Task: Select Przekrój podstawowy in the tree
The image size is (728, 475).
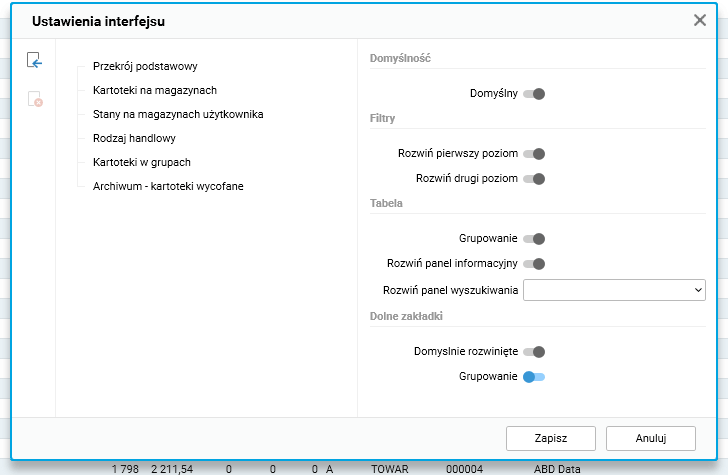Action: point(145,66)
